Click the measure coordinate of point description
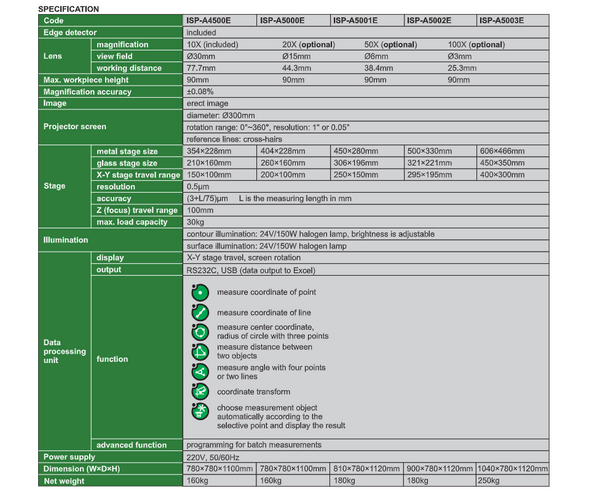Viewport: 600px width, 491px height. [x=266, y=292]
